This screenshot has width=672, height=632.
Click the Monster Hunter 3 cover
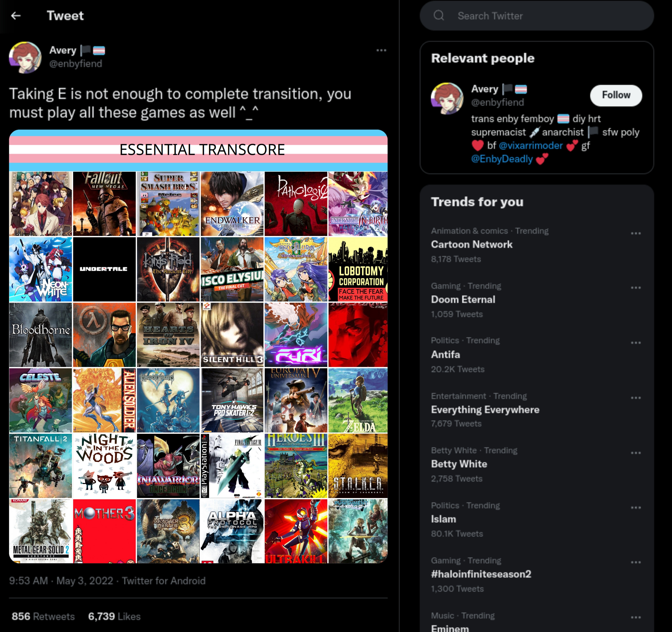pyautogui.click(x=168, y=531)
